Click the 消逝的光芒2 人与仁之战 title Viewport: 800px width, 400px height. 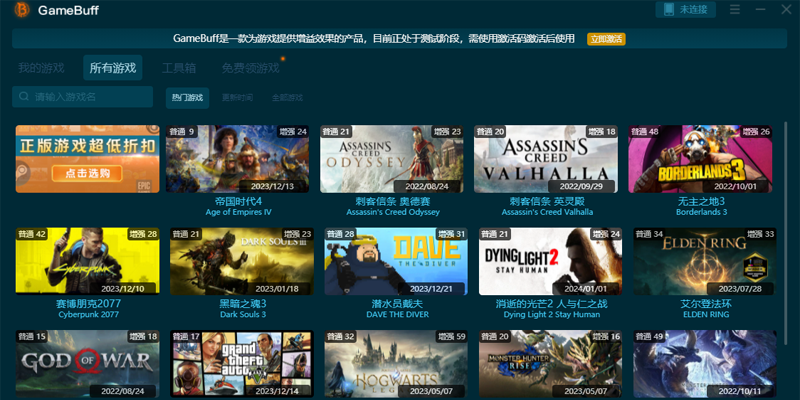[552, 304]
